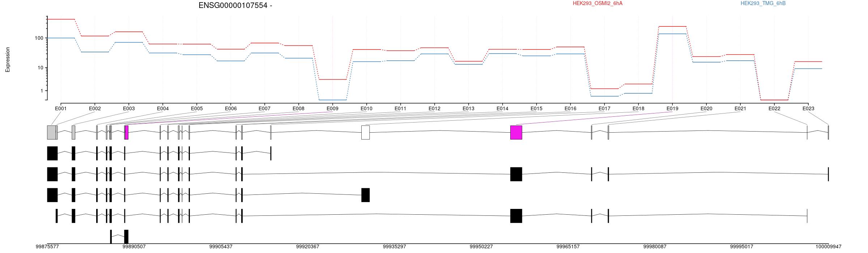Click exon label E012
This screenshot has width=868, height=253.
point(434,108)
